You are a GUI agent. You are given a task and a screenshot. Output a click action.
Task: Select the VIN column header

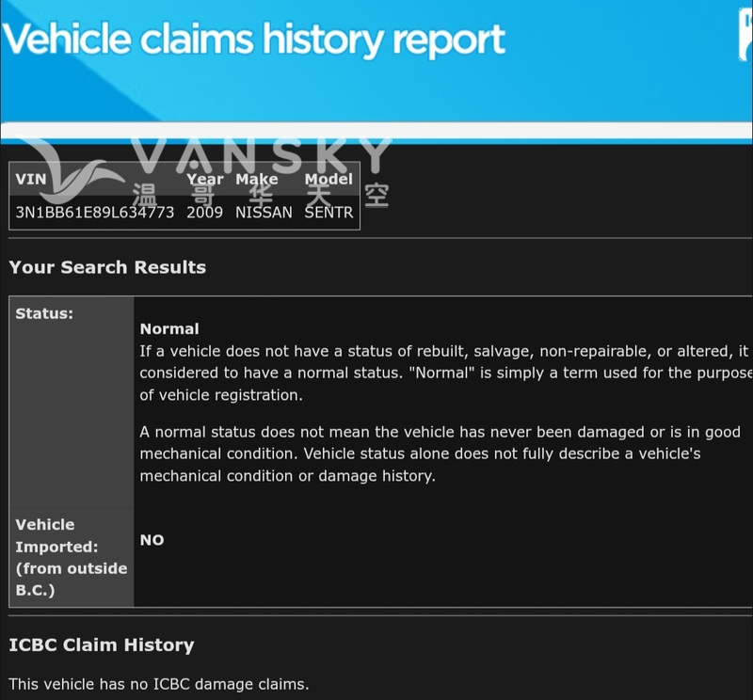point(30,180)
